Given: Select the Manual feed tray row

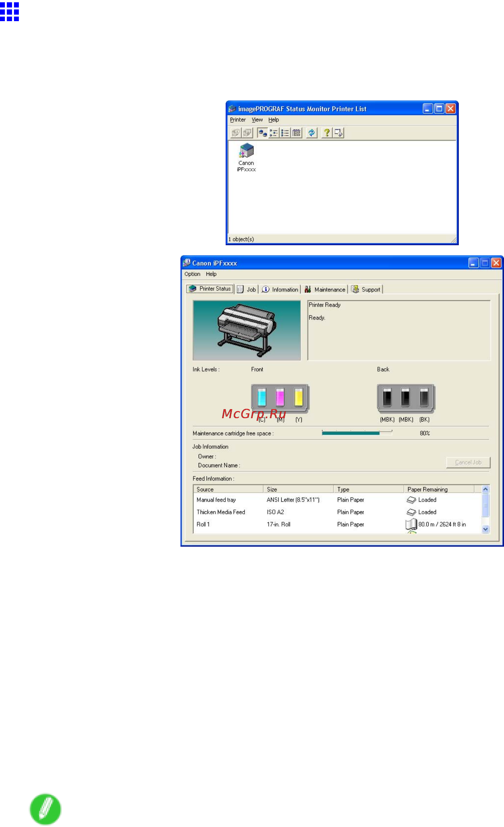Looking at the screenshot, I should coord(337,500).
